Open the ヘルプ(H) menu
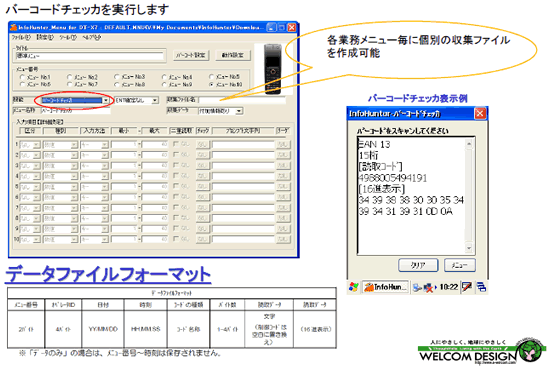 (x=91, y=38)
